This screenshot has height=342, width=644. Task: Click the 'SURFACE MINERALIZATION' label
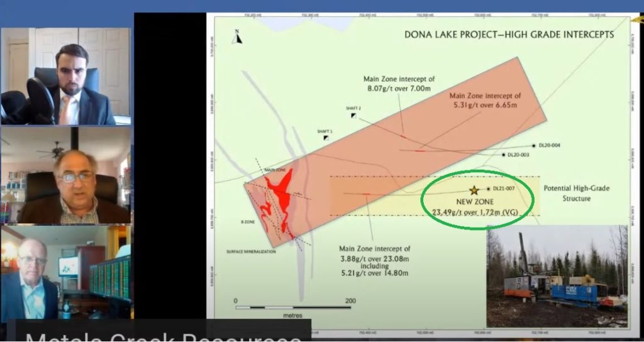click(251, 251)
